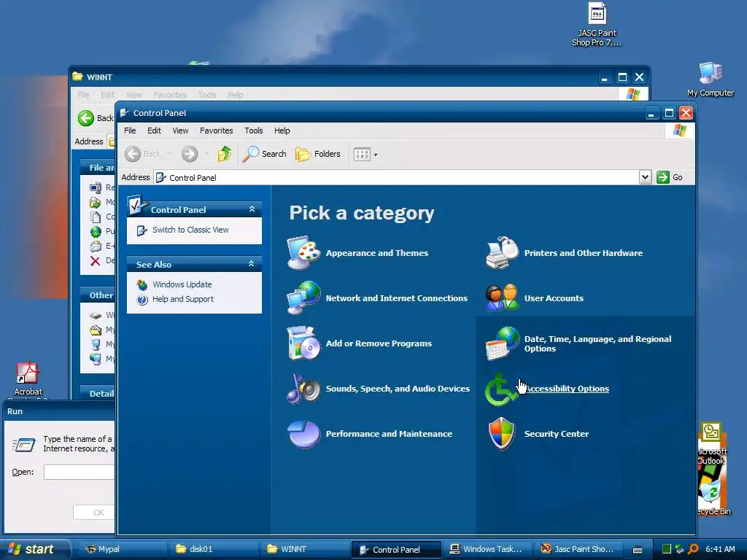Click Performance and Maintenance text
The image size is (747, 560).
(x=389, y=434)
